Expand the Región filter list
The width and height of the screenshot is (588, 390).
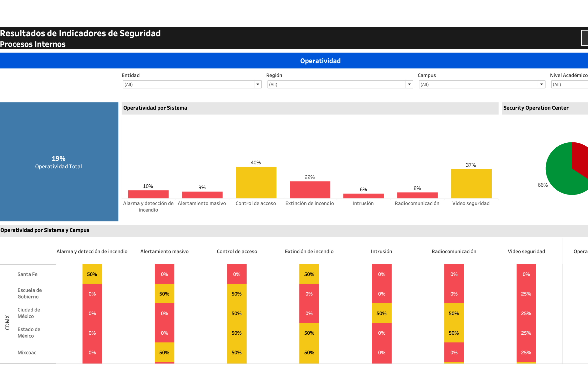409,85
